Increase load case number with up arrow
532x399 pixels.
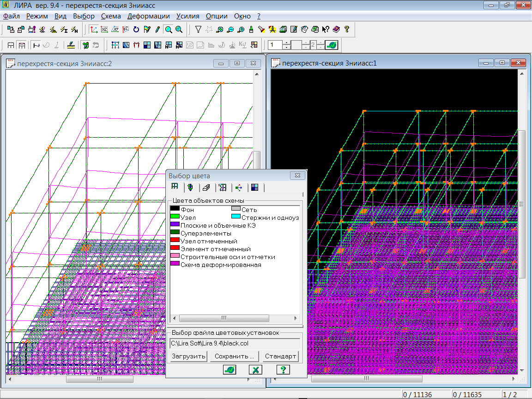point(286,42)
